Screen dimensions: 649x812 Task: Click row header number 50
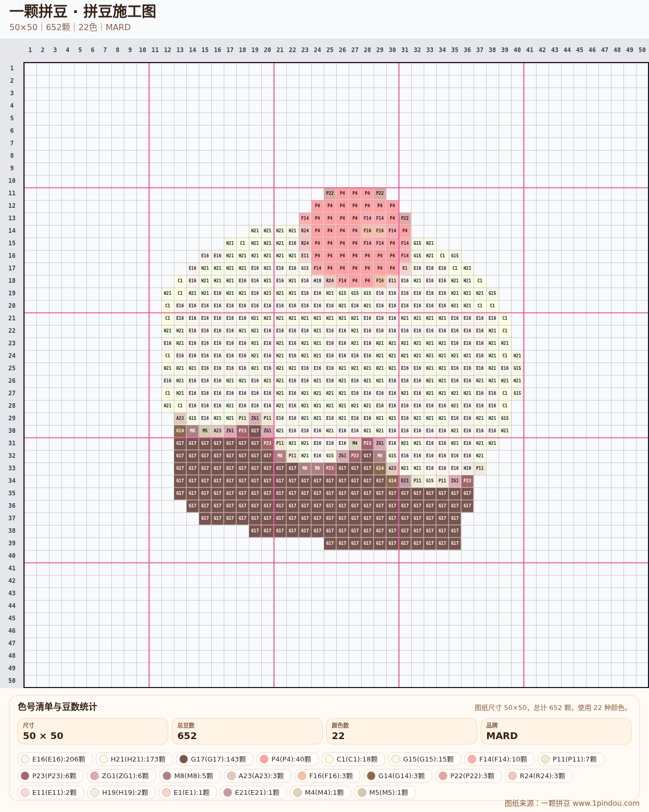(x=11, y=681)
